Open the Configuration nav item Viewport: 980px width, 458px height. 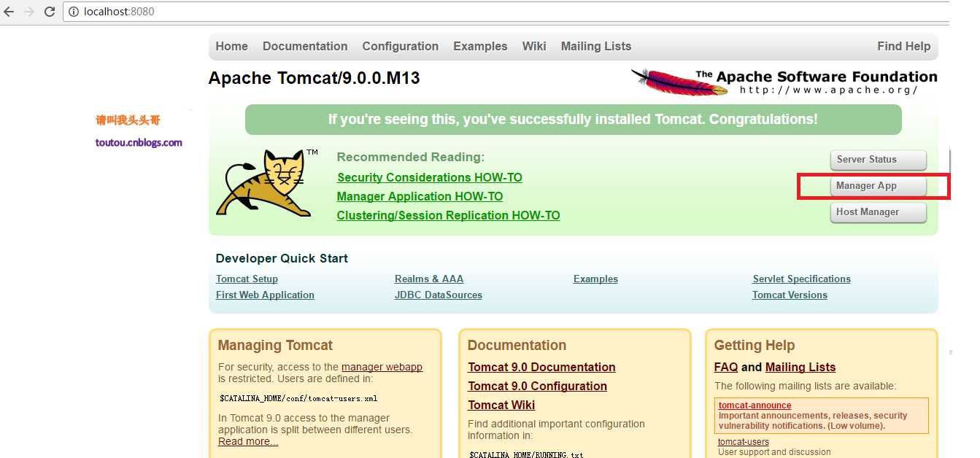[400, 46]
